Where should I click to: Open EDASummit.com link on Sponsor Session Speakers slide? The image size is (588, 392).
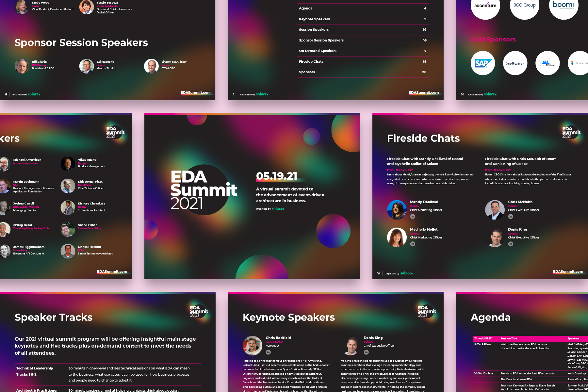tap(196, 93)
